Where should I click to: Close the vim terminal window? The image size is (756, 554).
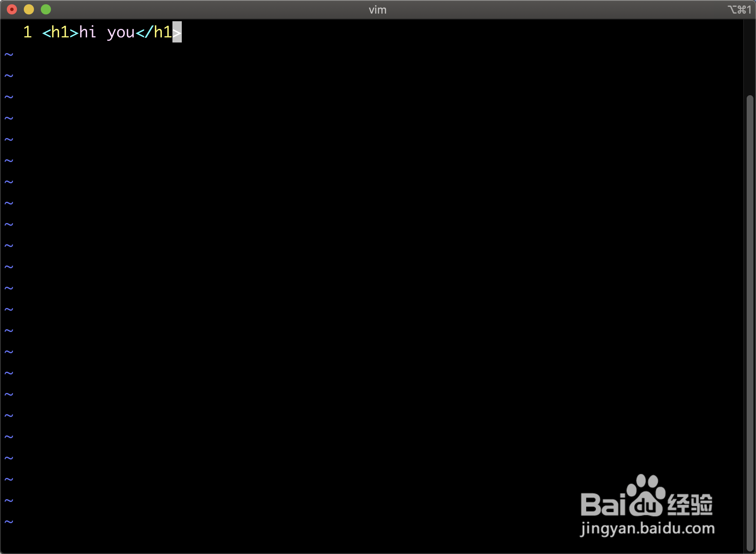pos(12,9)
